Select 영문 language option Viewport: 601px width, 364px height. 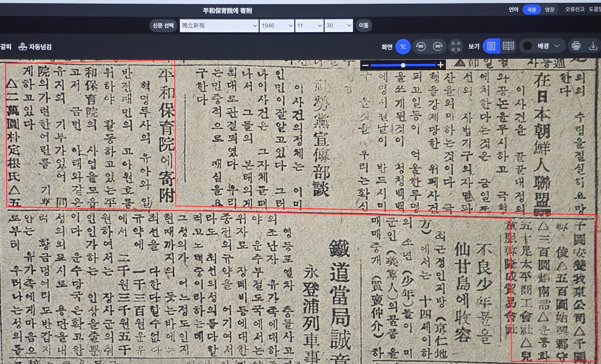550,10
